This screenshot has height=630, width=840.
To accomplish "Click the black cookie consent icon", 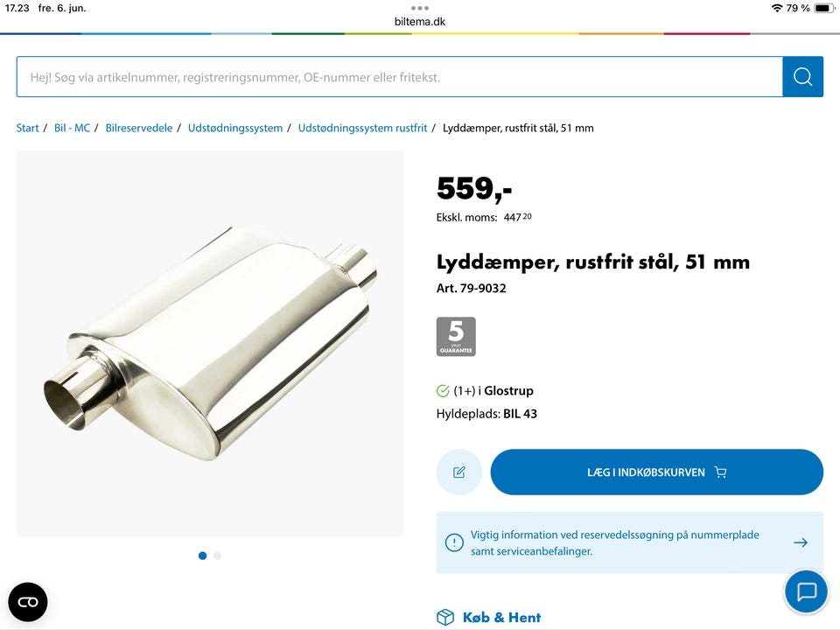I will (x=28, y=602).
